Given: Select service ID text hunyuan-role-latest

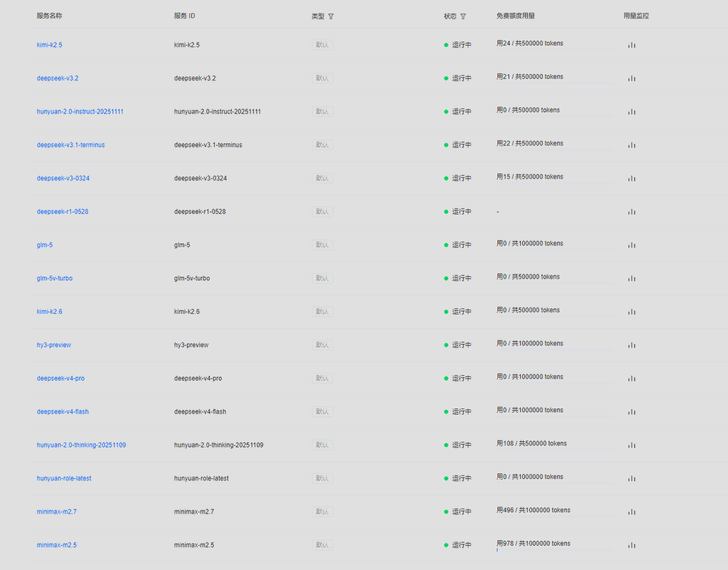Looking at the screenshot, I should (201, 479).
